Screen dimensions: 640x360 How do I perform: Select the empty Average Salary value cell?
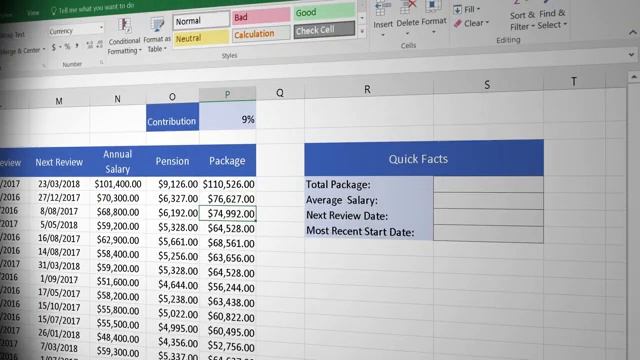488,201
